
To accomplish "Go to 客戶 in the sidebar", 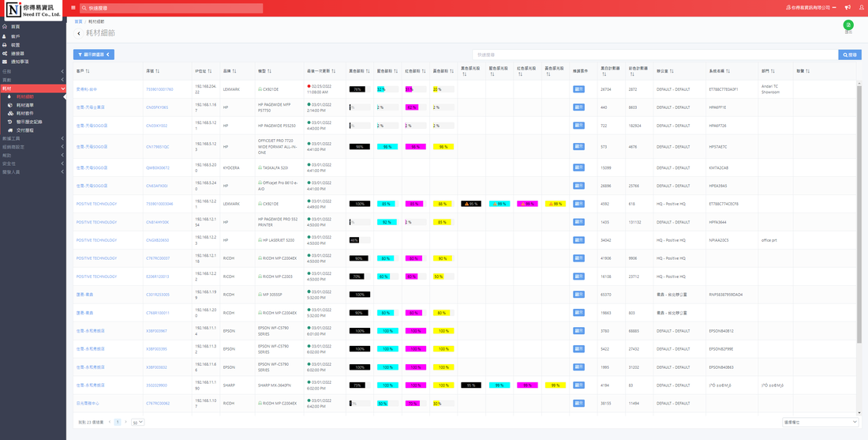I will tap(16, 36).
